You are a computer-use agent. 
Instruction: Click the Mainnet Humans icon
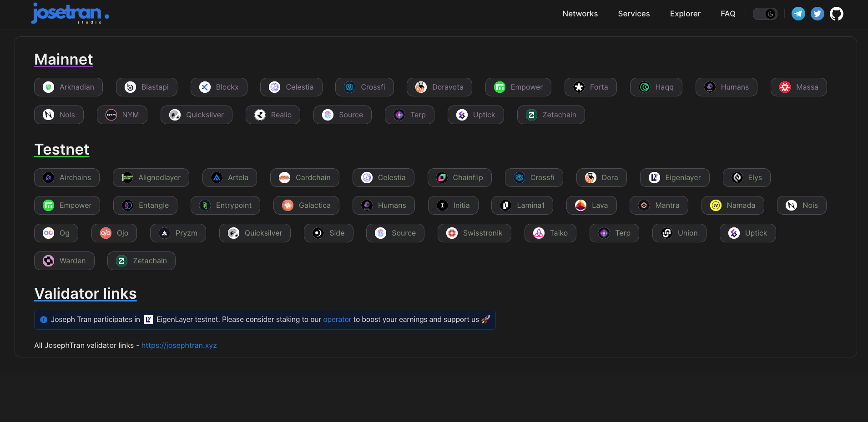(710, 87)
